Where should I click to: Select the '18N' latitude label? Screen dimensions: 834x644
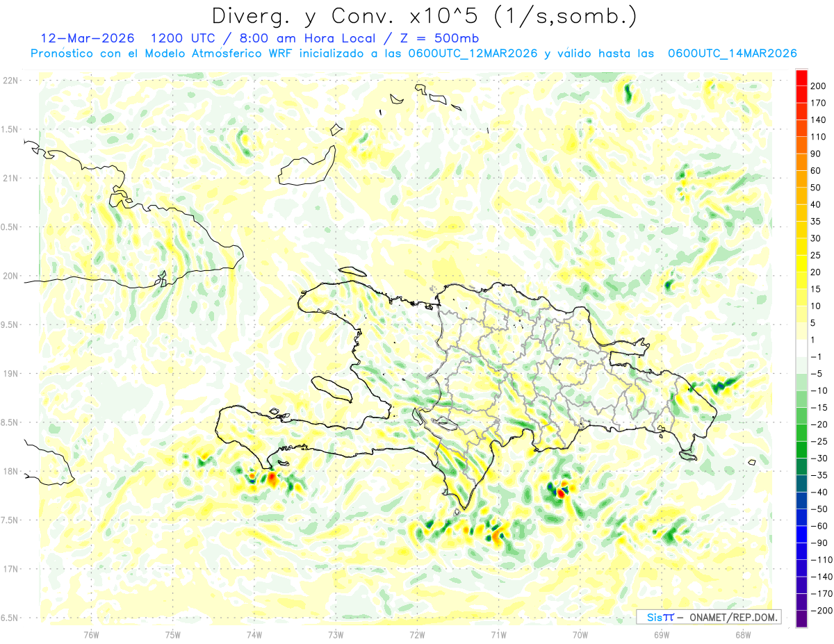pyautogui.click(x=10, y=471)
